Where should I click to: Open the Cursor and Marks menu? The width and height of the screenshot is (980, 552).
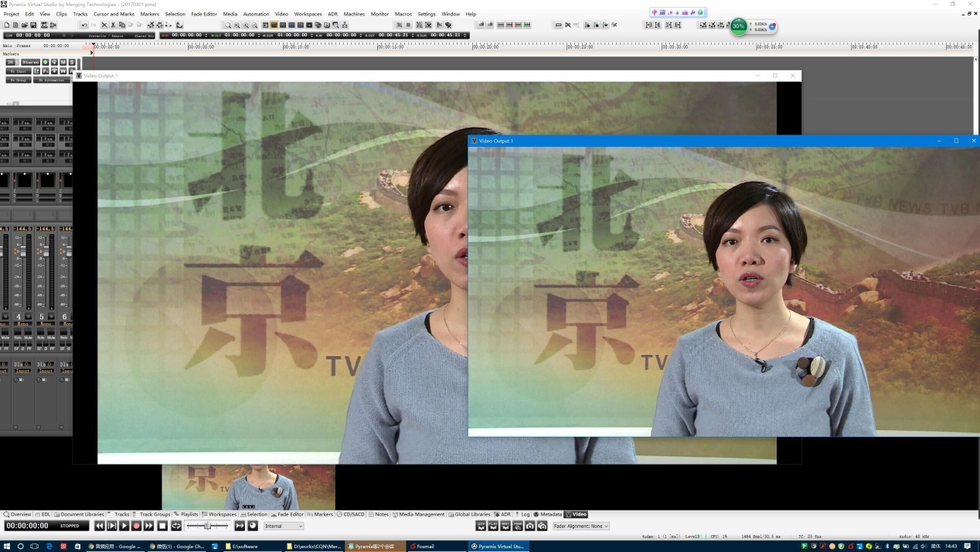[114, 14]
